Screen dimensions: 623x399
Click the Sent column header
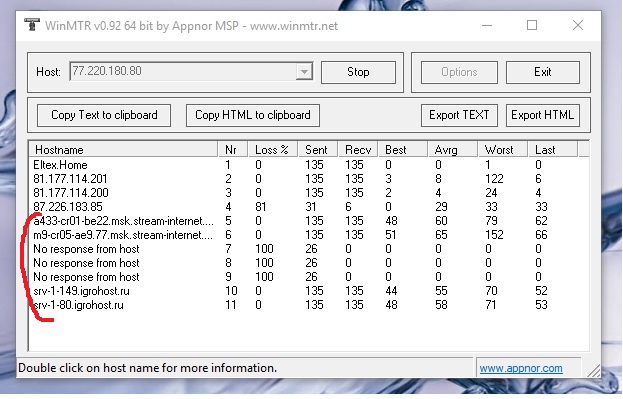(x=318, y=150)
